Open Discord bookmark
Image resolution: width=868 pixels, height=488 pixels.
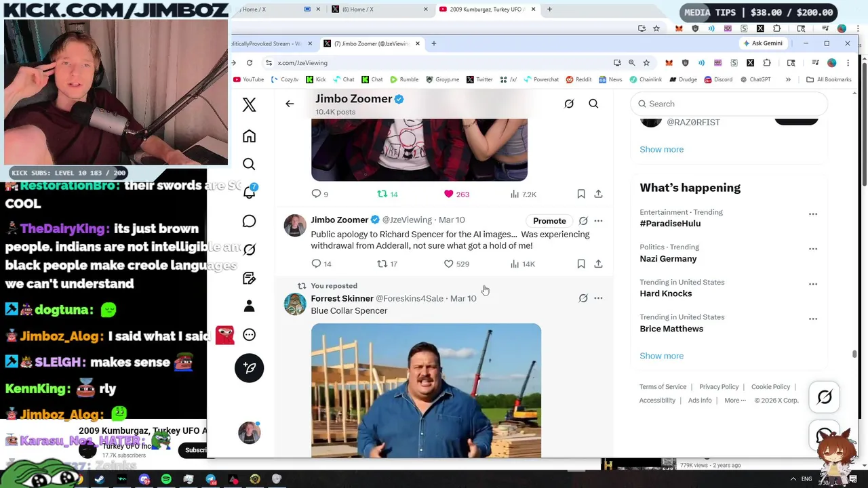pos(717,79)
